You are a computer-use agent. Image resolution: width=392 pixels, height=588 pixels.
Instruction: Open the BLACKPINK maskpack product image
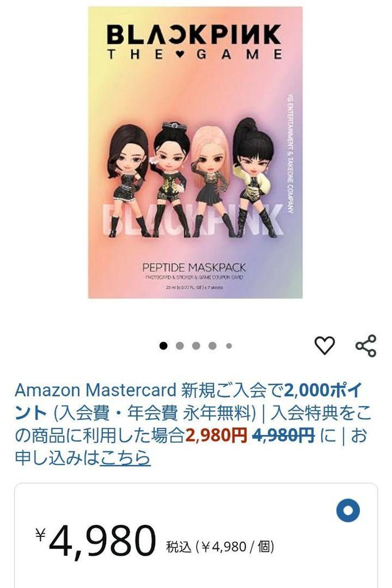point(195,152)
